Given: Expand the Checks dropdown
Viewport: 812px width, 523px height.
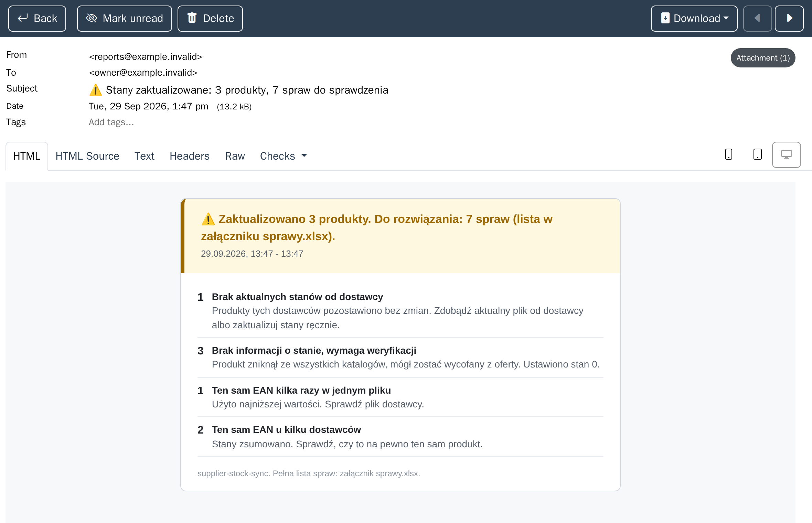Looking at the screenshot, I should point(284,156).
